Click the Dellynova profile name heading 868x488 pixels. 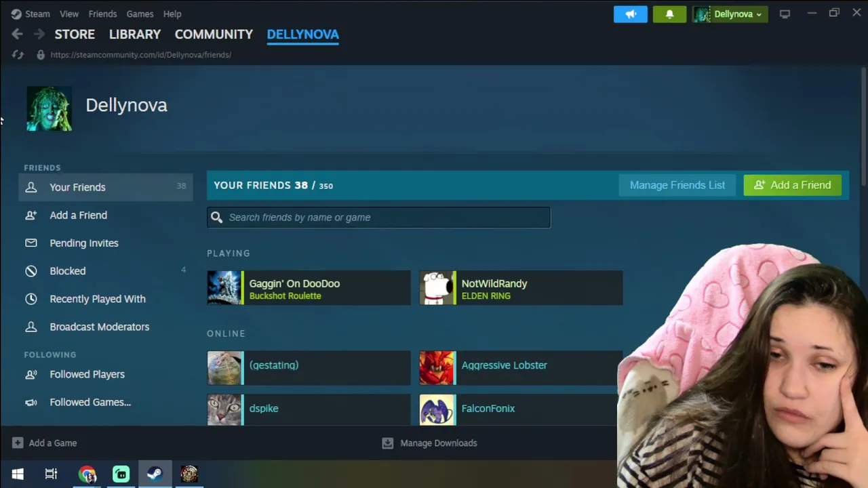pos(126,105)
